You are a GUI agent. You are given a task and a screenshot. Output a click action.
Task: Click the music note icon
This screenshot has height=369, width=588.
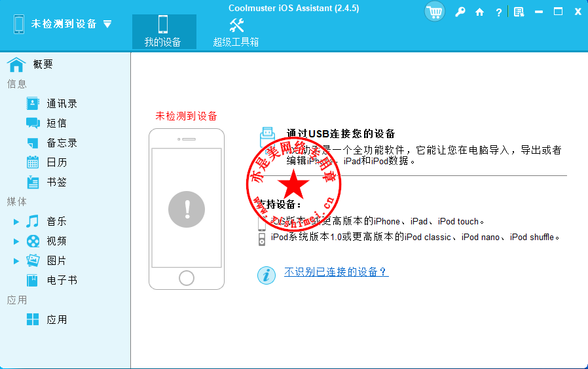[33, 221]
